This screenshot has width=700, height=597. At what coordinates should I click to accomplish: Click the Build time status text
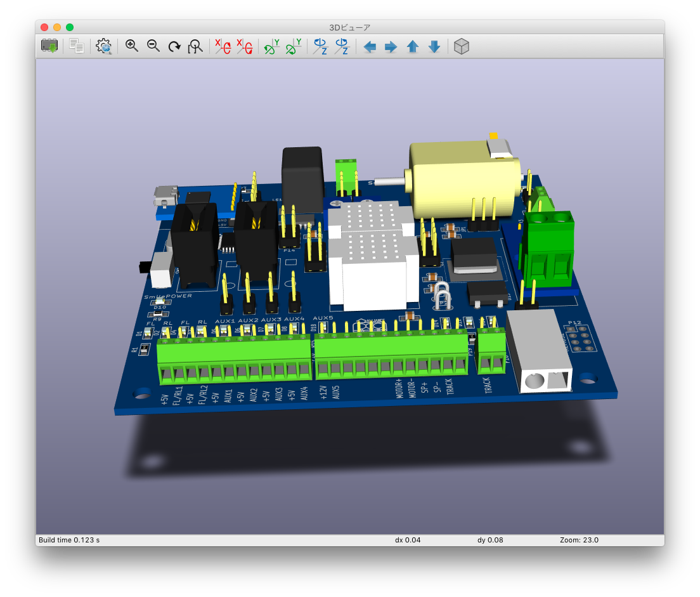pos(69,540)
